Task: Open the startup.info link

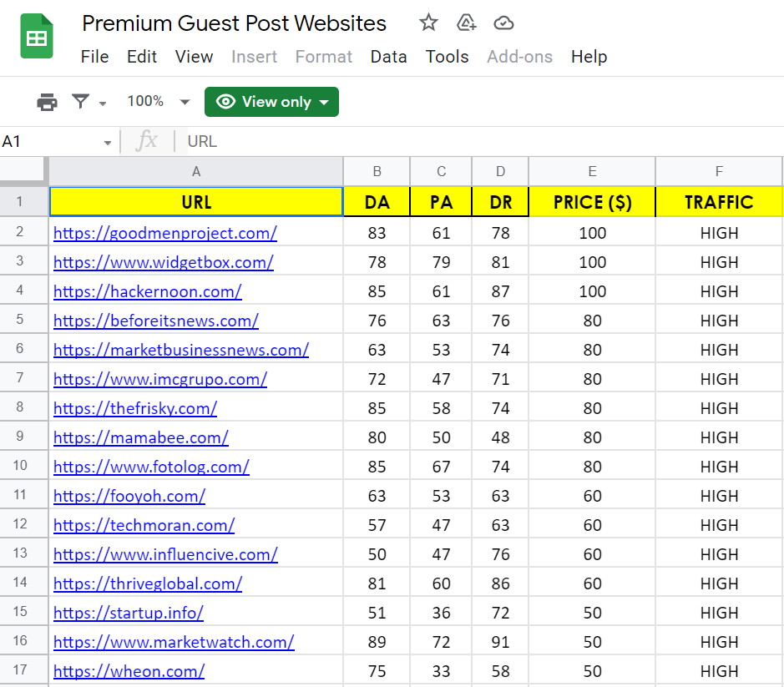Action: coord(128,613)
